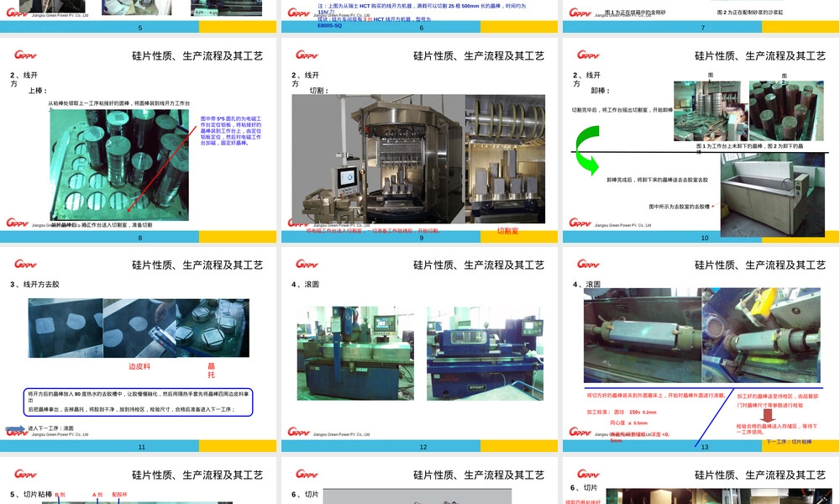Open slide 10 about unloading ingots
This screenshot has width=840, height=504.
[701, 140]
